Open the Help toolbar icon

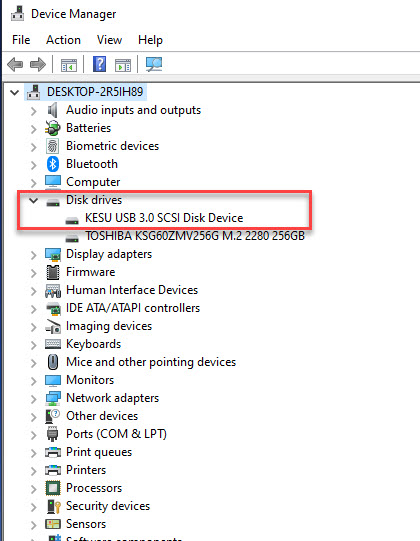pos(99,64)
